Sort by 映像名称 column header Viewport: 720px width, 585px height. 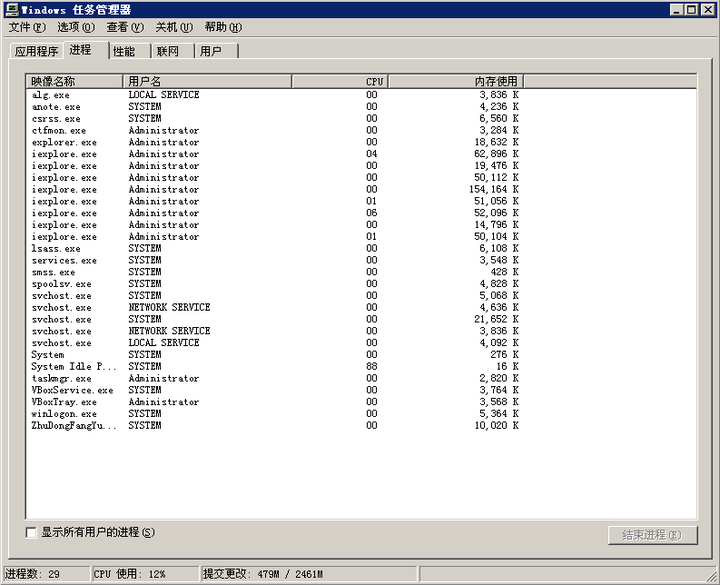click(x=74, y=81)
